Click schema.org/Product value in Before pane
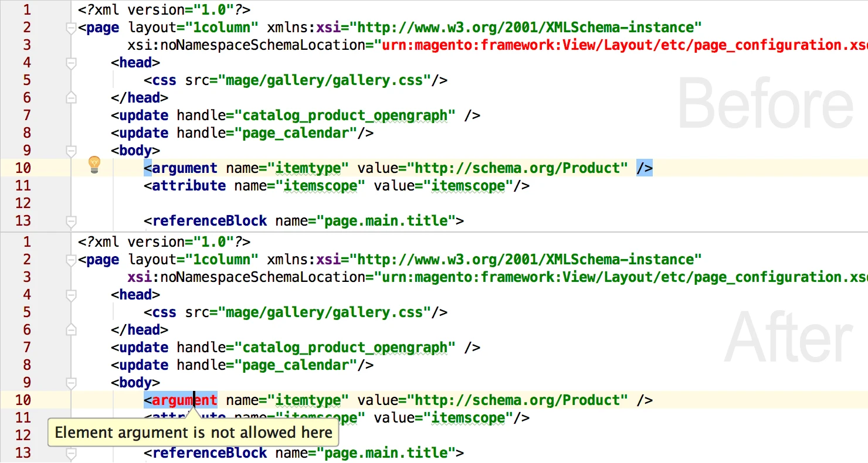Image resolution: width=868 pixels, height=463 pixels. [x=517, y=168]
